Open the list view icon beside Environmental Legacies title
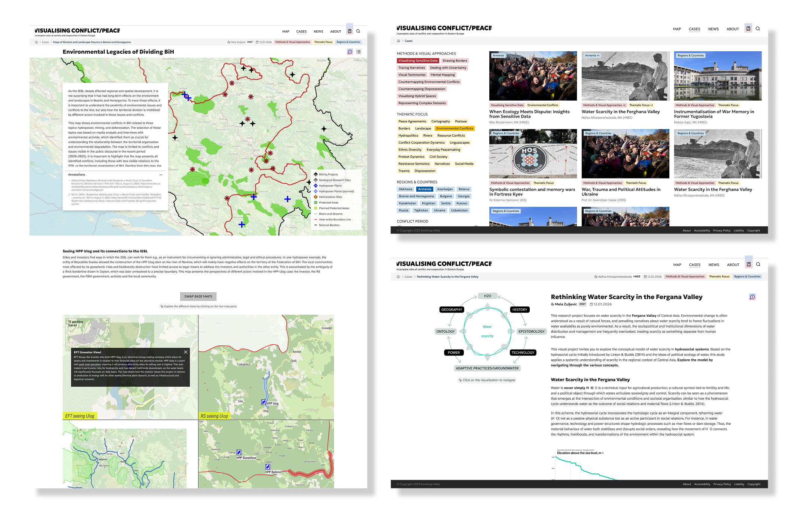Image resolution: width=812 pixels, height=512 pixels. [x=359, y=52]
